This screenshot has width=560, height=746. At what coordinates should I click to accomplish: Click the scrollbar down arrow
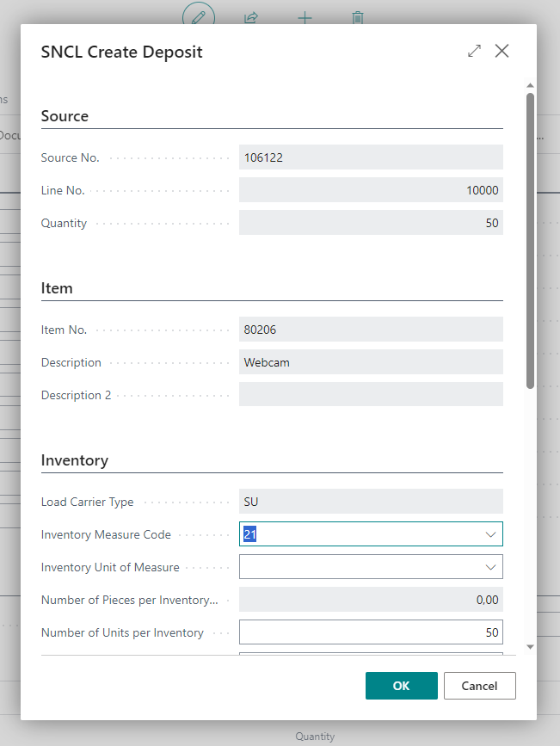(530, 646)
